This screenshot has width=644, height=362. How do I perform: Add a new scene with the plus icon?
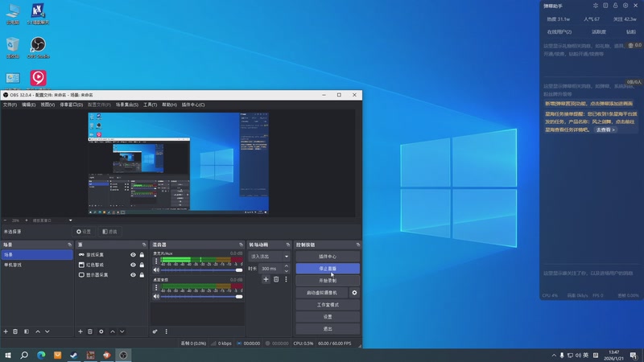6,331
